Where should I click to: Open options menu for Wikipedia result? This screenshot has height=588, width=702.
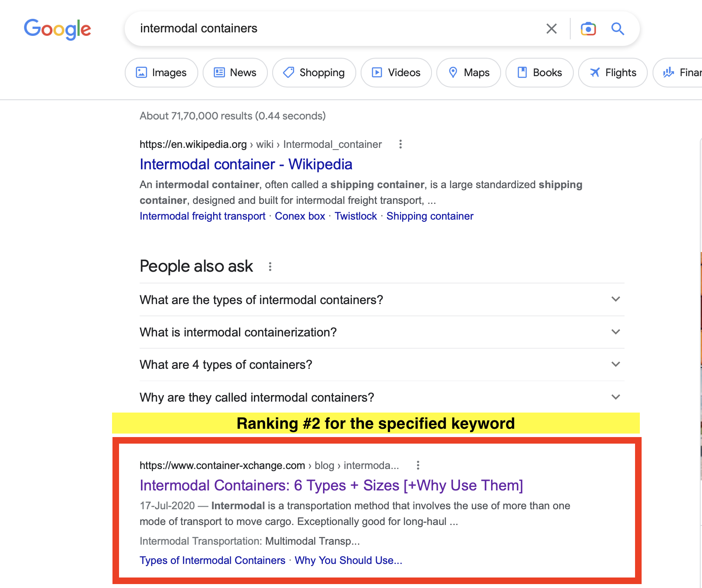[x=400, y=144]
